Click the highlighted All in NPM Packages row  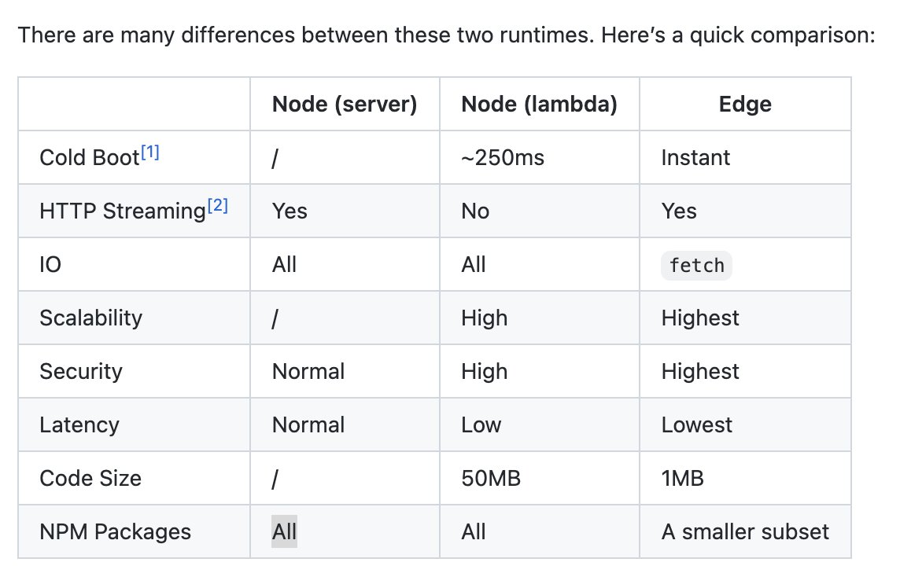click(284, 531)
